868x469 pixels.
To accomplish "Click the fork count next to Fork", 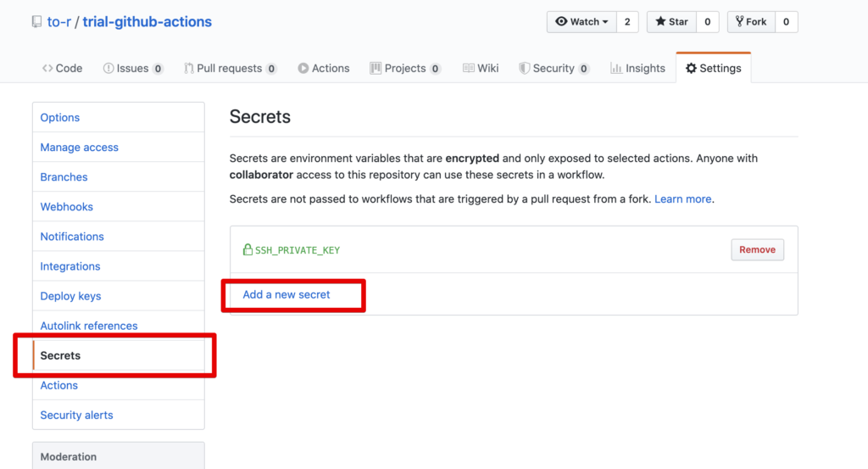I will (786, 21).
